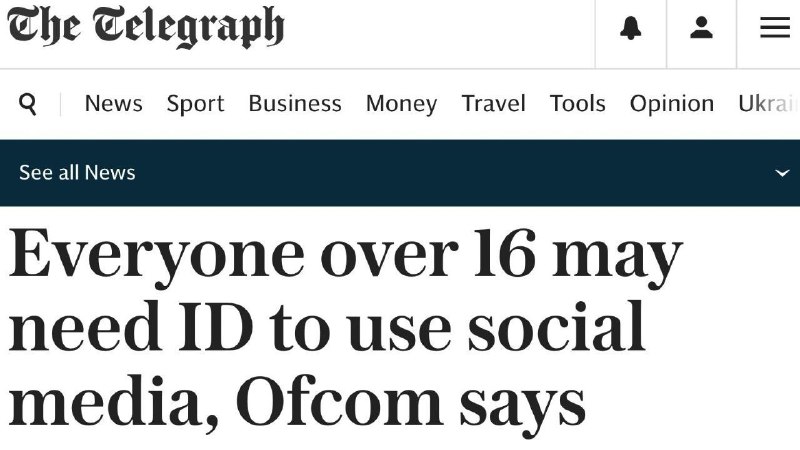
Task: Click "need ID to use social" headline line
Action: click(x=327, y=328)
